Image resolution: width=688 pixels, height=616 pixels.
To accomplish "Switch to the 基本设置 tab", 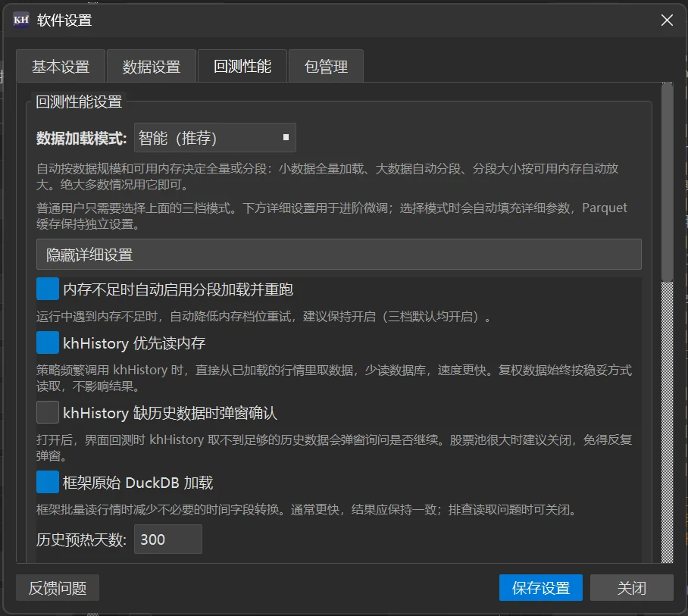I will pos(61,67).
